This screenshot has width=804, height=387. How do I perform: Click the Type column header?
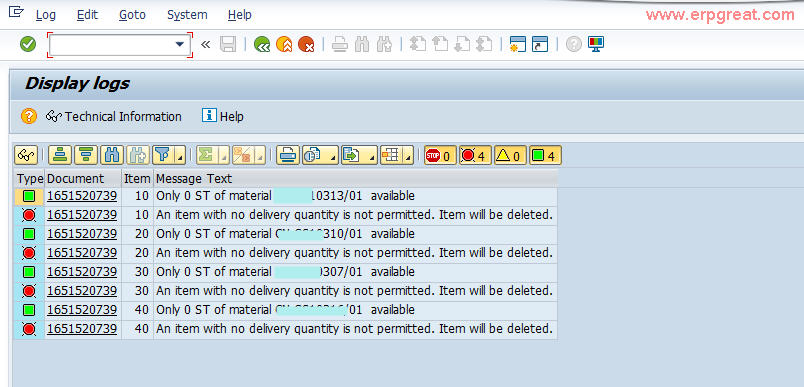pyautogui.click(x=30, y=178)
